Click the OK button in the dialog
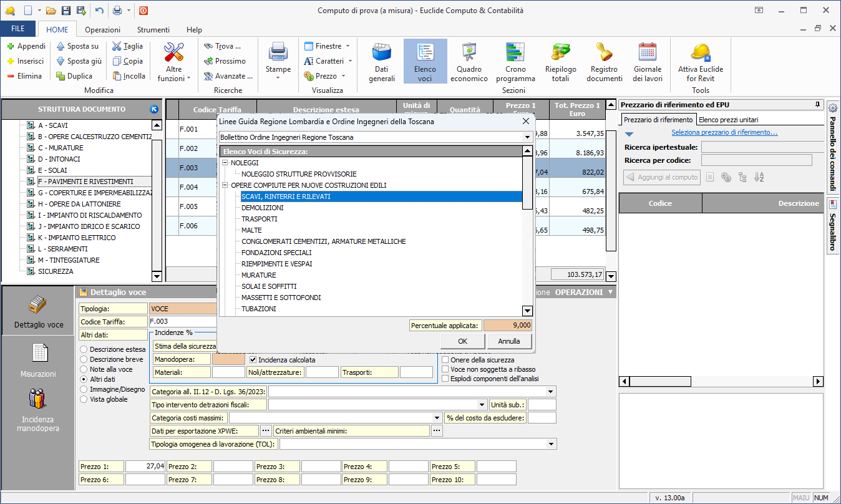The width and height of the screenshot is (841, 504). tap(462, 341)
